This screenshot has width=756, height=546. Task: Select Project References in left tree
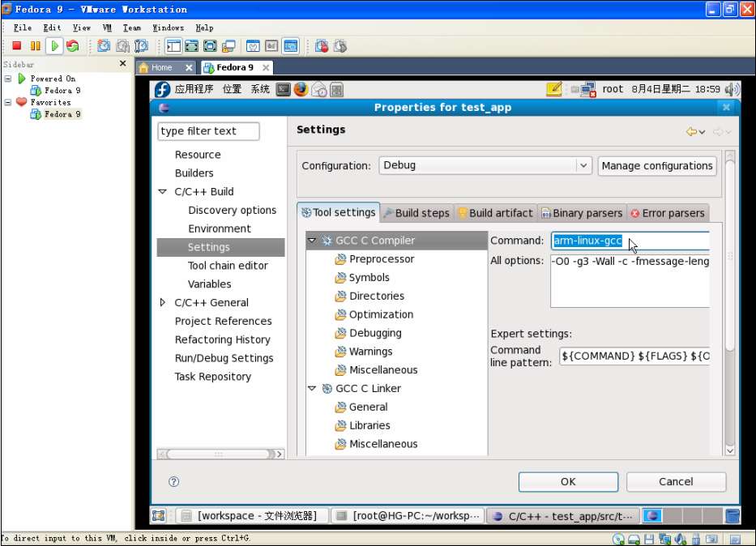pyautogui.click(x=223, y=321)
